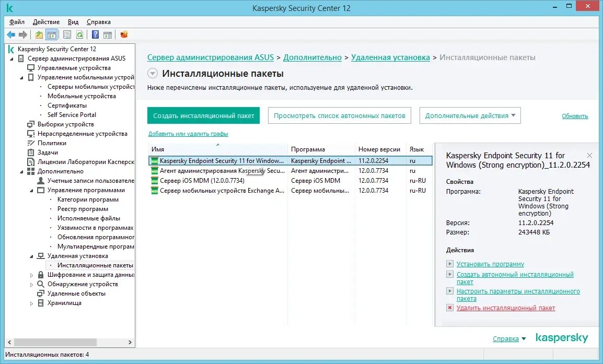Click the gray Forward arrow in toolbar
The width and height of the screenshot is (603, 364).
click(23, 35)
